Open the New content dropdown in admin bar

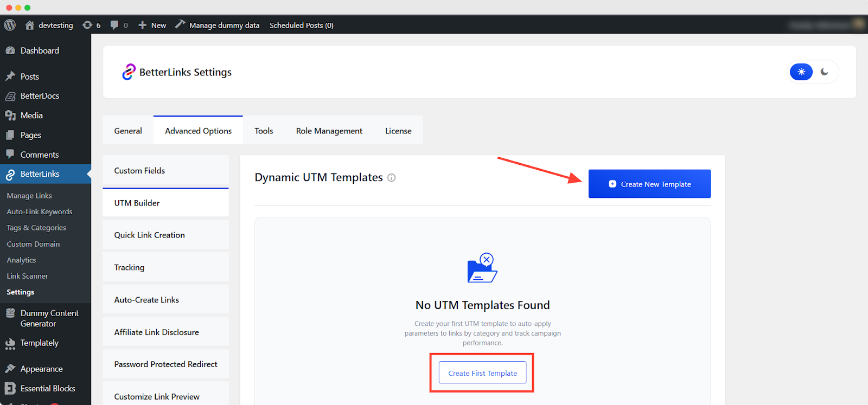152,25
